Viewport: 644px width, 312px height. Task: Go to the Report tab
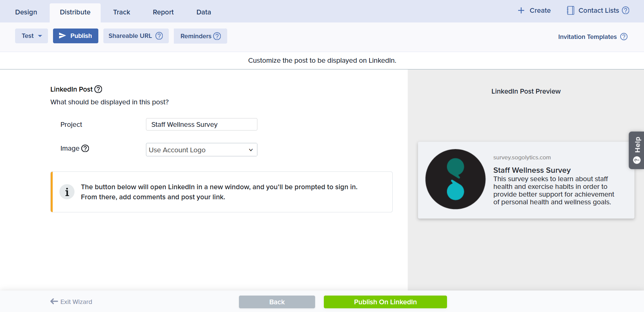click(163, 12)
